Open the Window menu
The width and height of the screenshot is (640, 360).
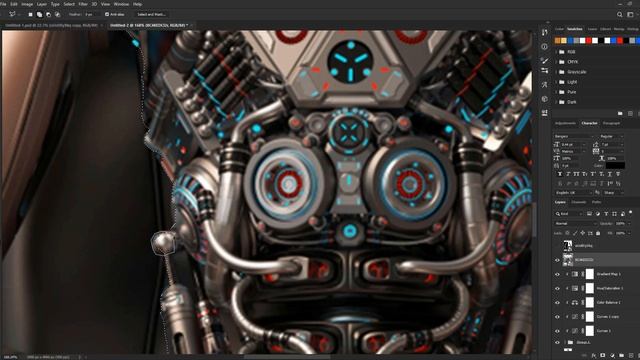(121, 4)
